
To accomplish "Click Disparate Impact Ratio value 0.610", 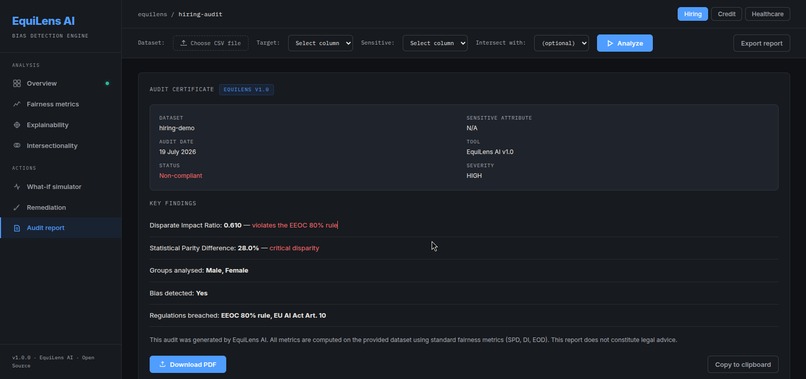I will (x=232, y=225).
